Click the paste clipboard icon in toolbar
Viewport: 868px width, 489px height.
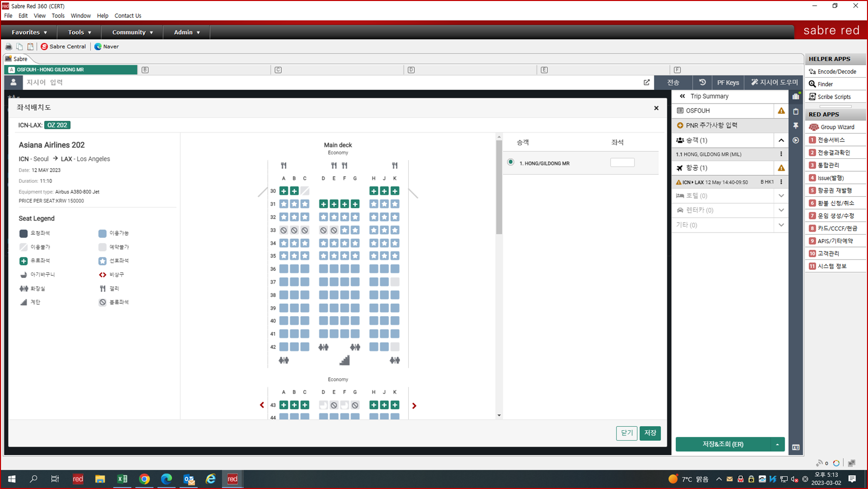pyautogui.click(x=30, y=46)
